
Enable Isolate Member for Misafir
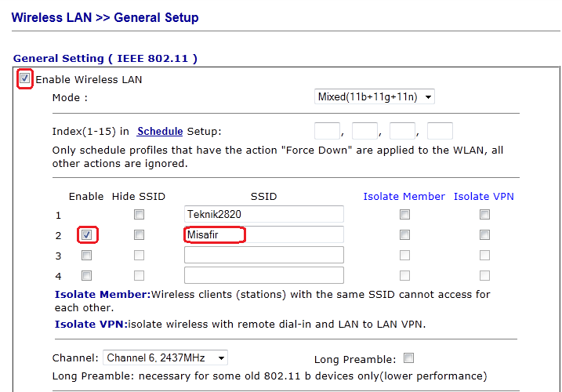pyautogui.click(x=404, y=235)
